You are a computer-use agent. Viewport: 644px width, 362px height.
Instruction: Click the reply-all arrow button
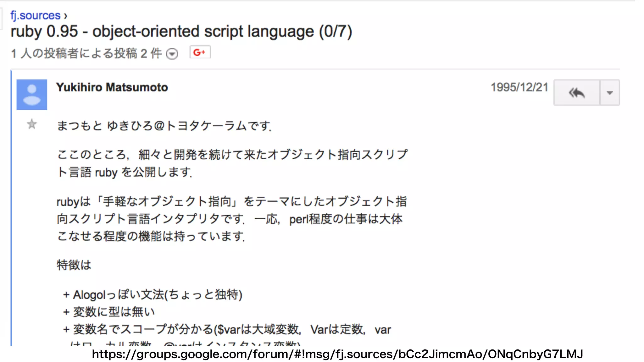pyautogui.click(x=576, y=93)
